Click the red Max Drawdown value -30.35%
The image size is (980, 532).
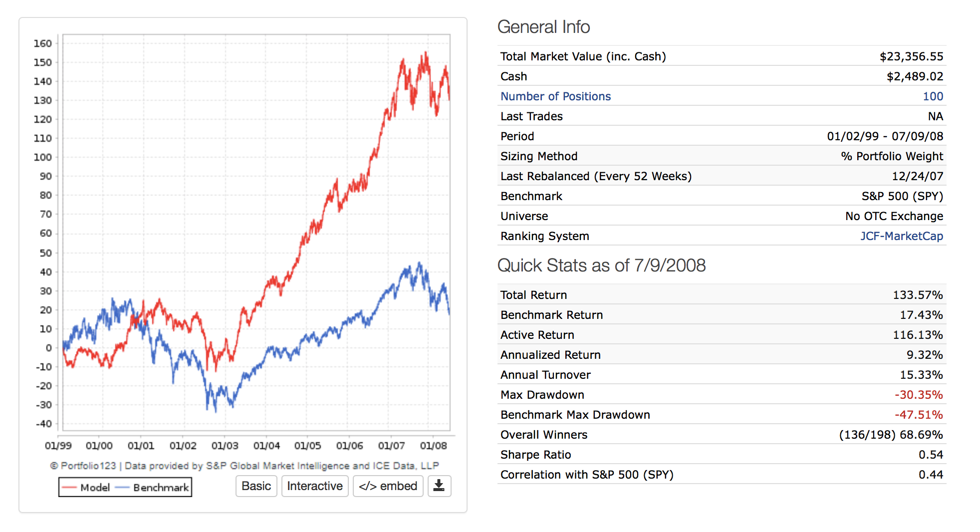point(919,395)
